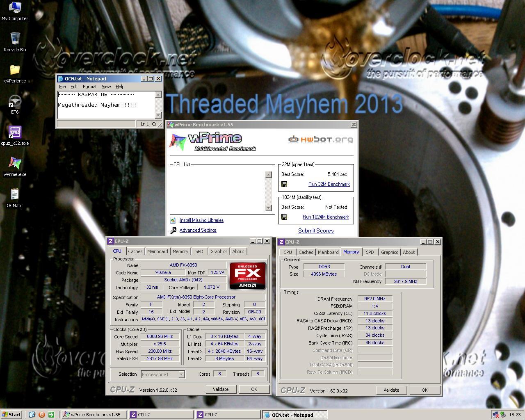The width and height of the screenshot is (525, 420).
Task: Click the Advanced Settings wrench icon
Action: point(173,230)
